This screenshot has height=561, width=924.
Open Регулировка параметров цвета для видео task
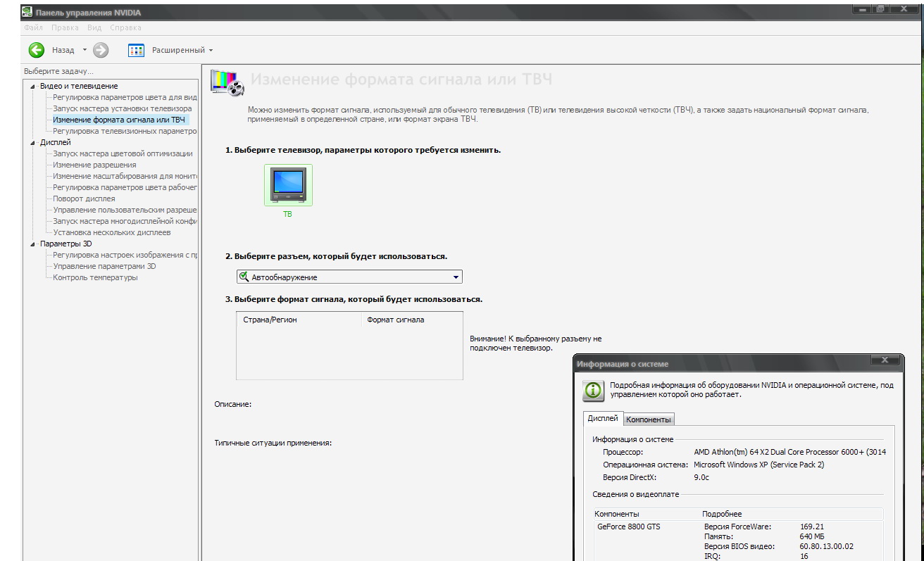pyautogui.click(x=125, y=97)
